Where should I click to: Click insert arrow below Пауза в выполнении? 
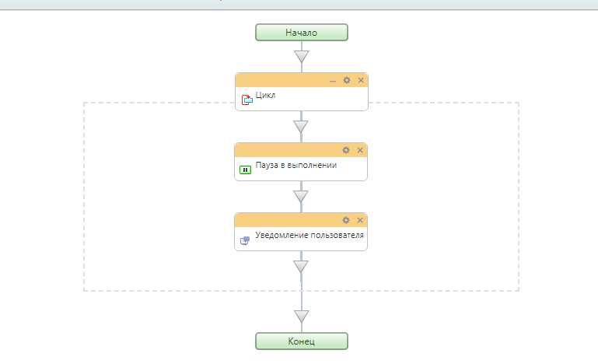pyautogui.click(x=300, y=197)
